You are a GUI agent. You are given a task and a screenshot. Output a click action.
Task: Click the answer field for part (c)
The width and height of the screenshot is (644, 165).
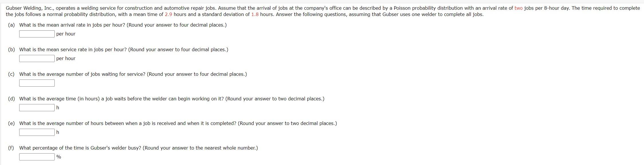tap(37, 83)
